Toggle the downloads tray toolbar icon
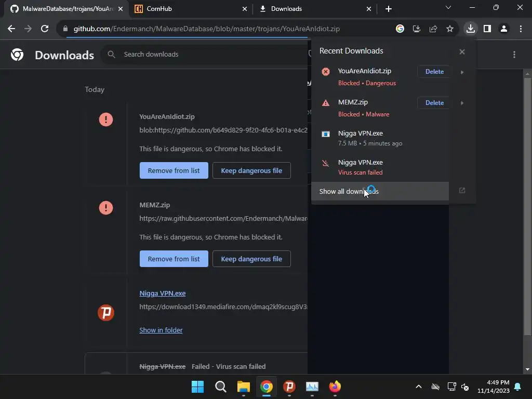Viewport: 532px width, 399px height. pyautogui.click(x=471, y=29)
